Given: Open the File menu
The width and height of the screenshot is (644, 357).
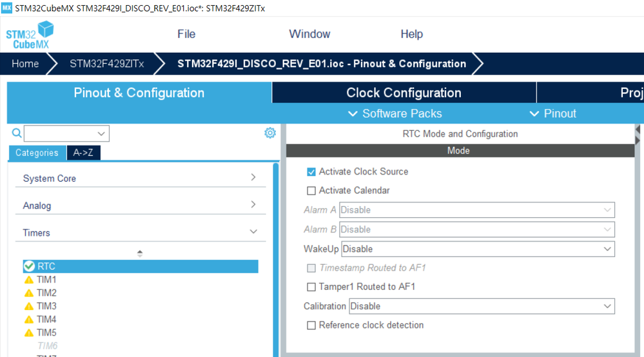Looking at the screenshot, I should [186, 34].
